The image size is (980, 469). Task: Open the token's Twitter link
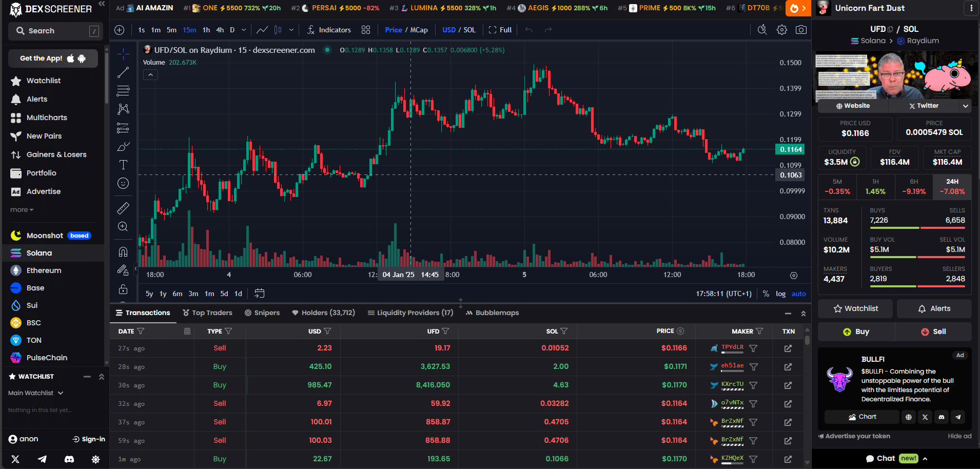tap(924, 106)
